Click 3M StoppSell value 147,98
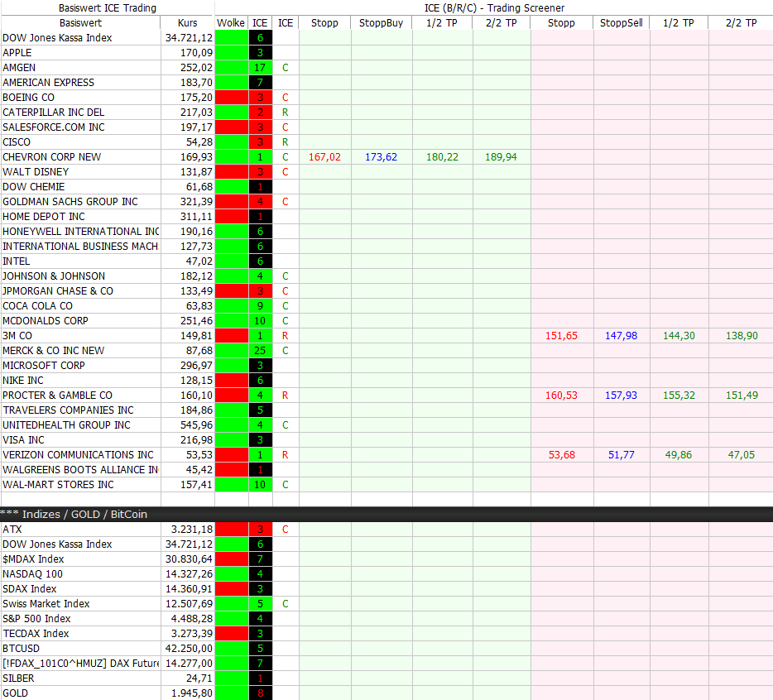773x700 pixels. [x=622, y=336]
